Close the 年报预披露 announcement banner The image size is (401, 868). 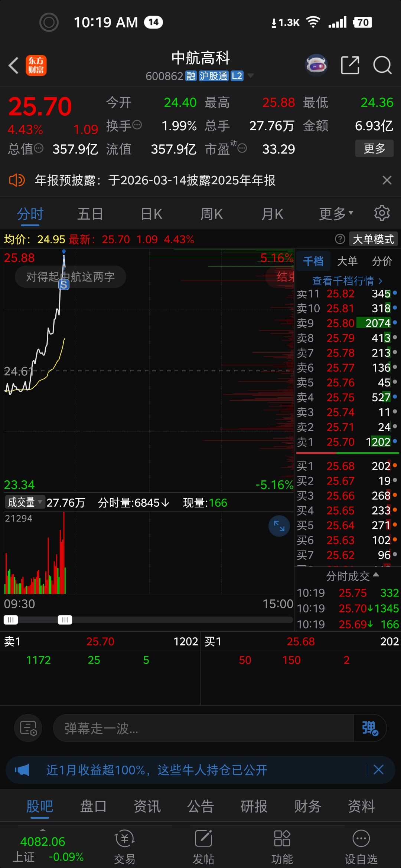pos(387,180)
